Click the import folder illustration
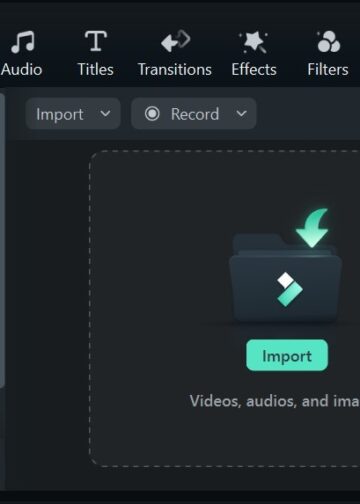360x504 pixels. (286, 277)
